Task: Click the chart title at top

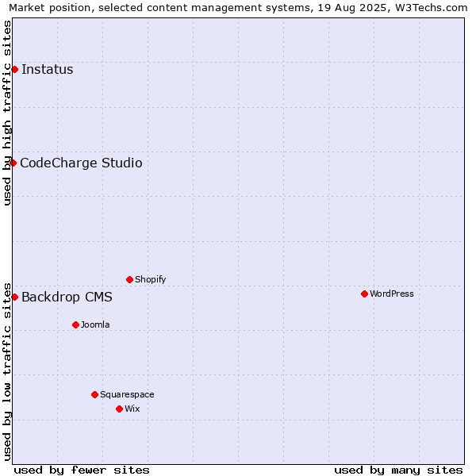Action: [x=238, y=8]
